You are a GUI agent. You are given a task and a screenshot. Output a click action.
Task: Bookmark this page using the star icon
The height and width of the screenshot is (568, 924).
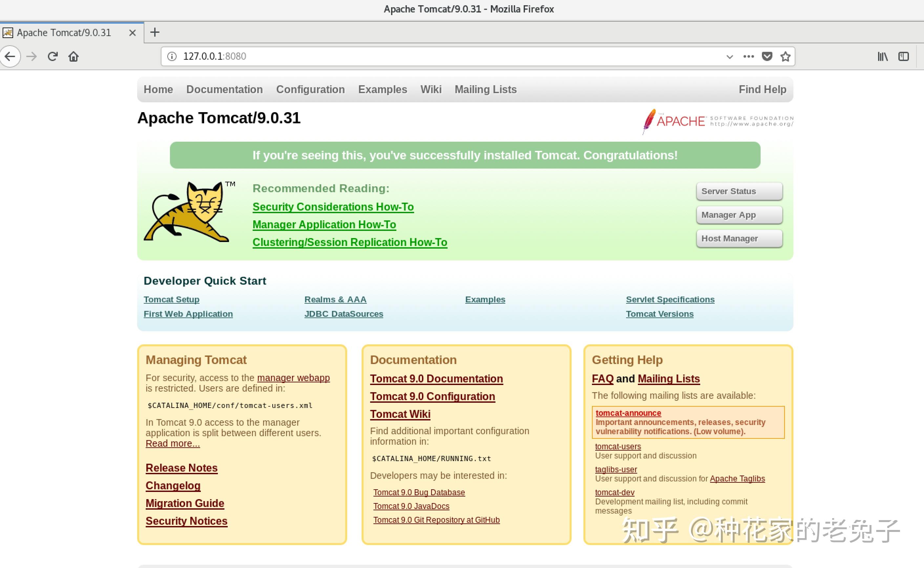[x=785, y=56]
